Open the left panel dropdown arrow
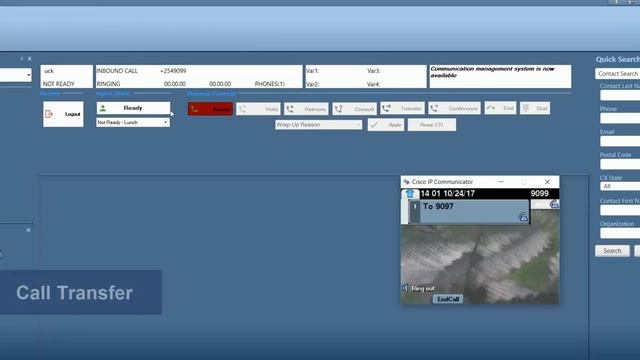This screenshot has width=640, height=360. click(x=29, y=75)
